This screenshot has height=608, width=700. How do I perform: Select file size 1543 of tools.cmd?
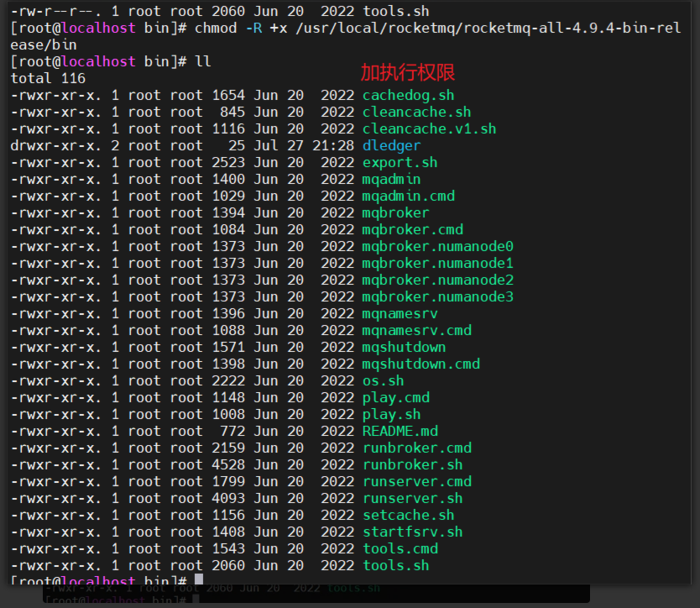click(228, 549)
